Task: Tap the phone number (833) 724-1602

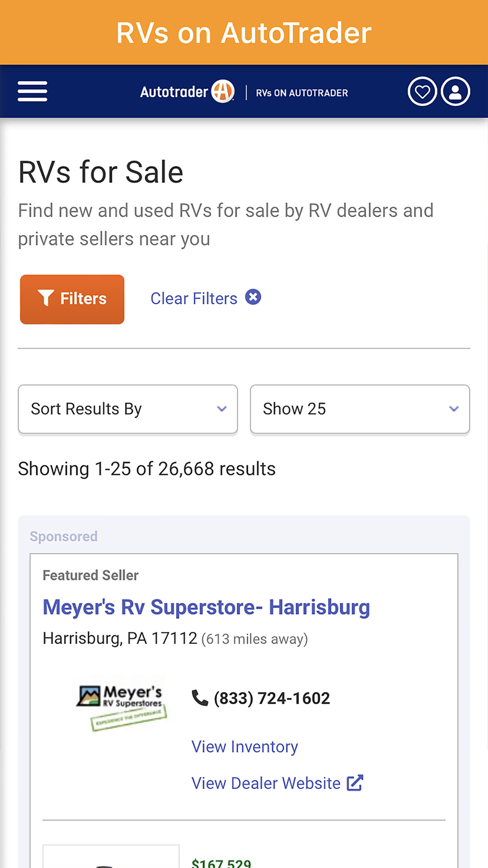Action: point(272,698)
